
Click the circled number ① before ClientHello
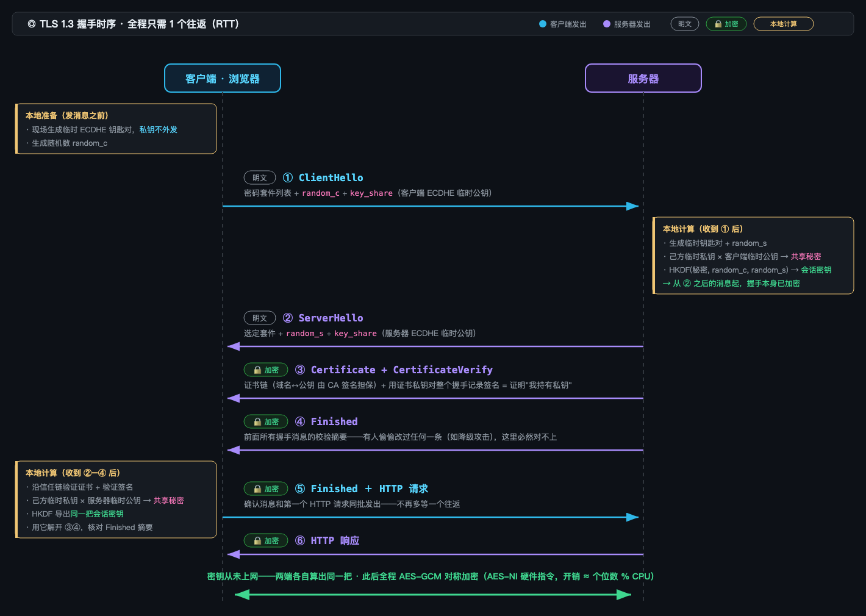pos(288,177)
